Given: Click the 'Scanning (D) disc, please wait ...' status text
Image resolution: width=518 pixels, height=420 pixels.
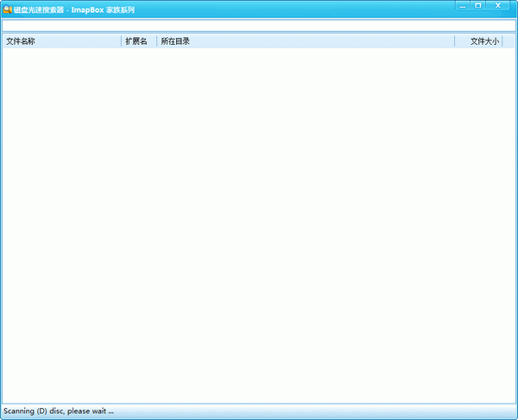Looking at the screenshot, I should pyautogui.click(x=59, y=411).
